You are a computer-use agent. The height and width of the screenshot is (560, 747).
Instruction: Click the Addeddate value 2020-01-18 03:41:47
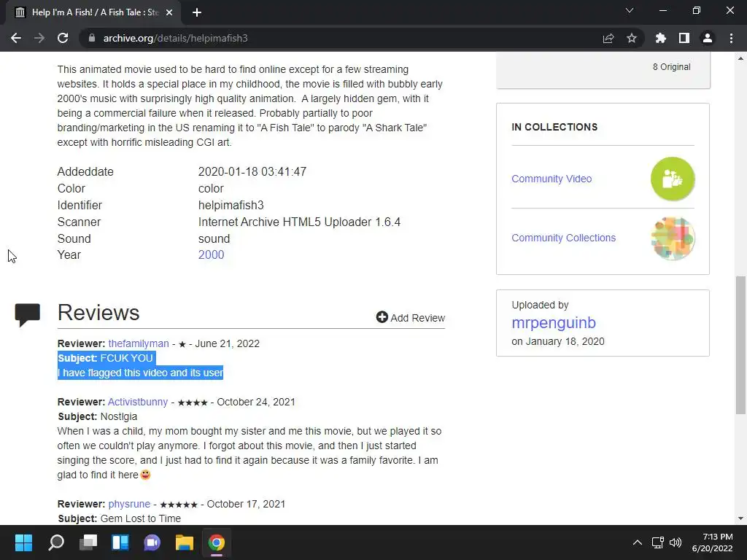click(x=252, y=171)
